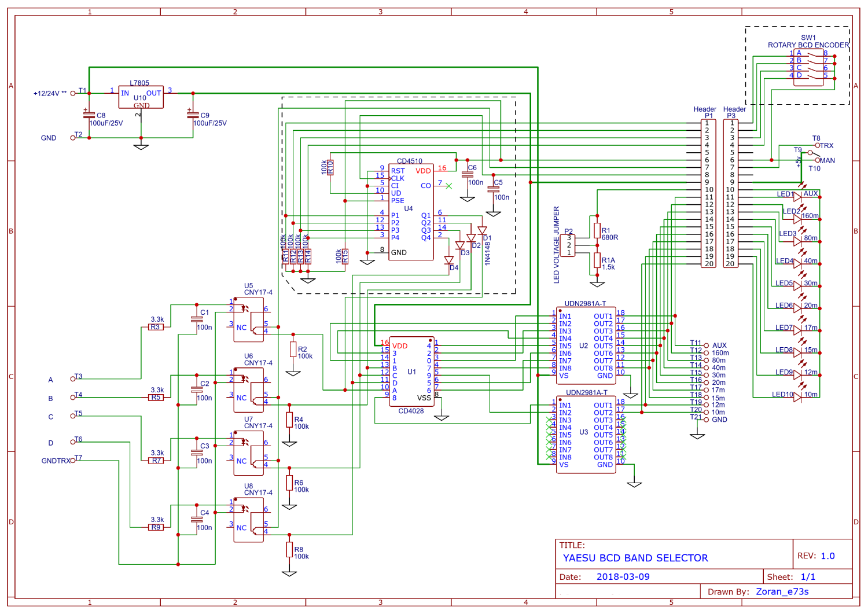Select diode D1 symbol
Image resolution: width=868 pixels, height=614 pixels.
point(482,230)
